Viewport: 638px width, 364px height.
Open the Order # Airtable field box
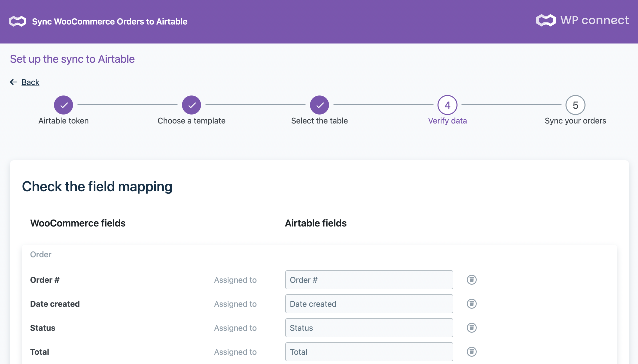(369, 280)
